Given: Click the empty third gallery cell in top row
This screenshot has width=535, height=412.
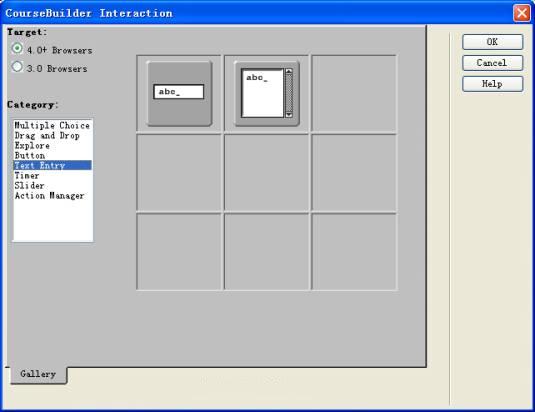Looking at the screenshot, I should 354,93.
